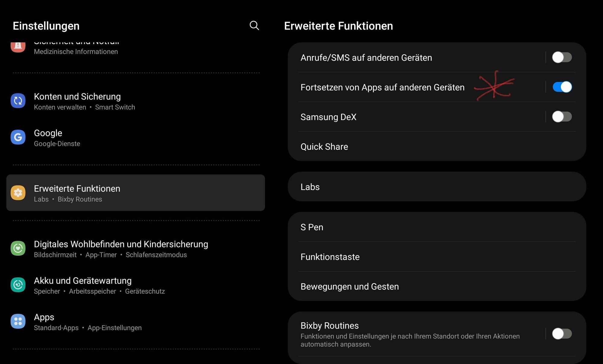Turn on the Samsung DeX switch
This screenshot has width=603, height=364.
pos(562,117)
